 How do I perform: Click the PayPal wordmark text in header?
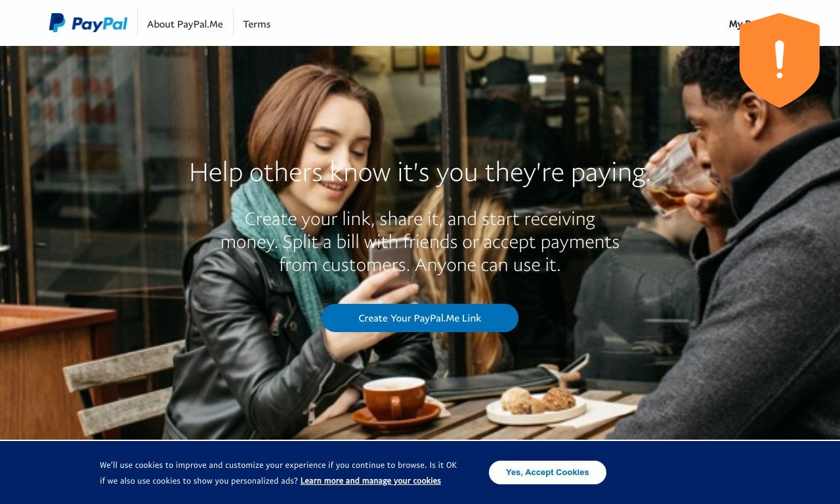click(99, 24)
